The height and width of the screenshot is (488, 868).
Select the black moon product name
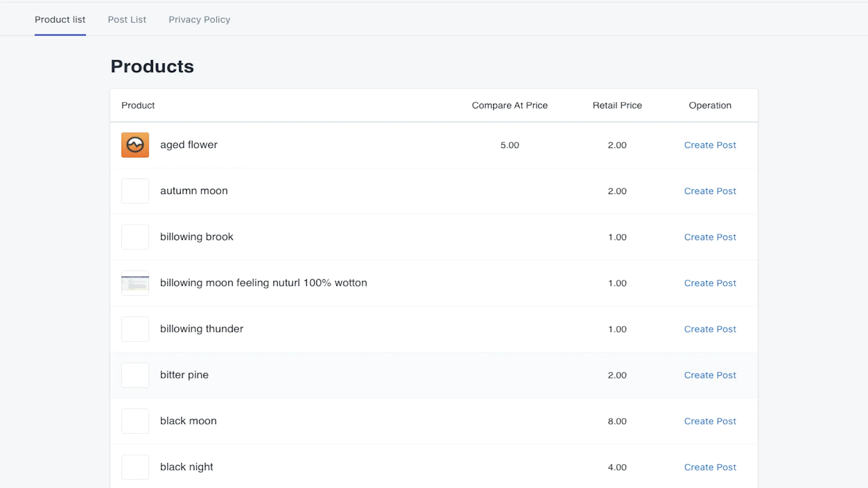(188, 421)
